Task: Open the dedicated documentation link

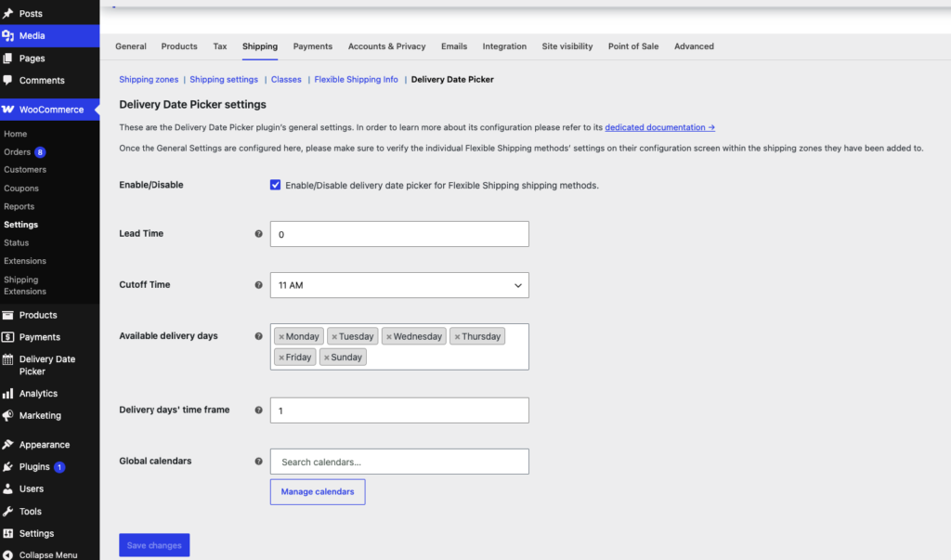Action: [660, 127]
